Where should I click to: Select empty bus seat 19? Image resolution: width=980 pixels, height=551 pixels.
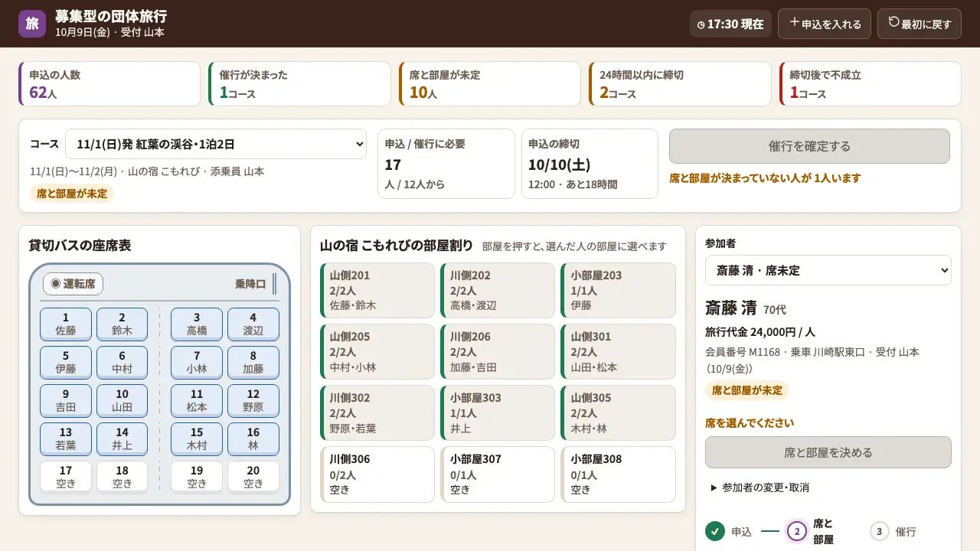tap(197, 477)
